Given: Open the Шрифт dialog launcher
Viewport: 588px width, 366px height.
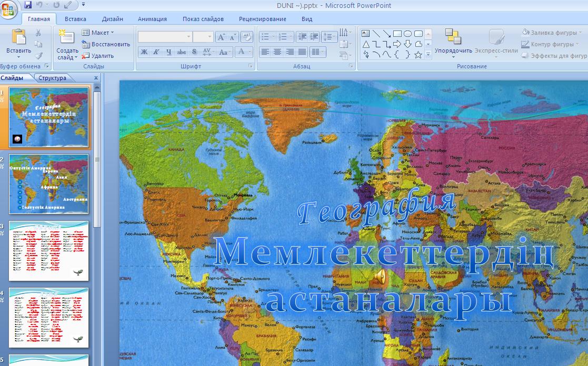Looking at the screenshot, I should pos(250,66).
